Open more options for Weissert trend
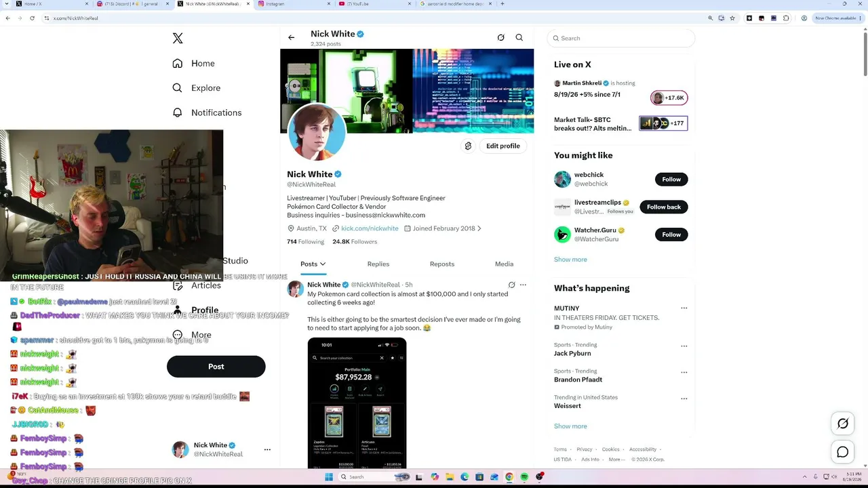This screenshot has height=488, width=868. (684, 399)
